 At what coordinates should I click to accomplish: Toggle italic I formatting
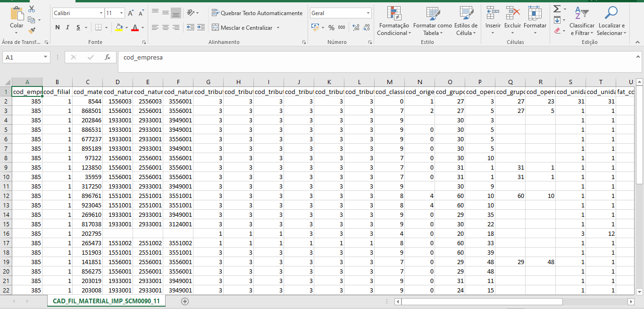click(68, 27)
